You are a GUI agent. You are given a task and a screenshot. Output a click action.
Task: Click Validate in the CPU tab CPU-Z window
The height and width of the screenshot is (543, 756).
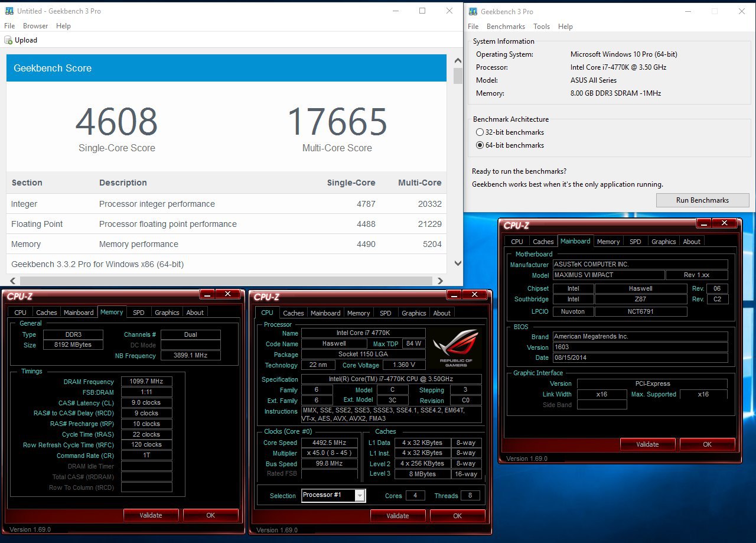[x=397, y=516]
